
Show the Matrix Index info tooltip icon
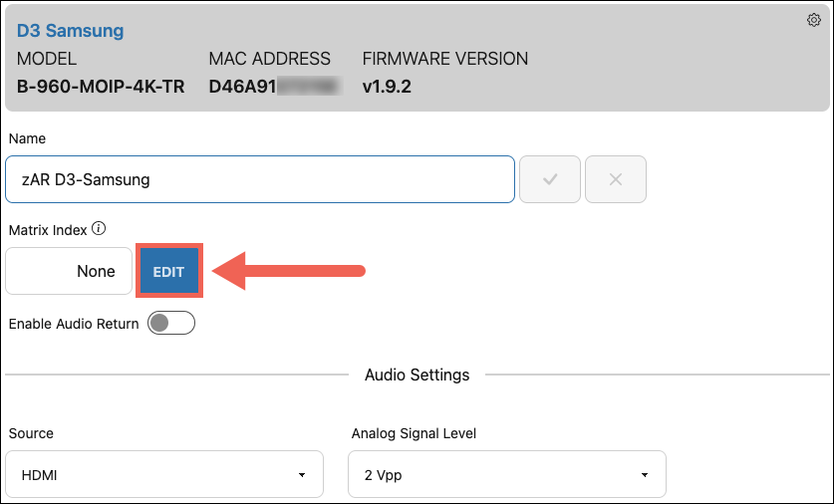coord(99,229)
